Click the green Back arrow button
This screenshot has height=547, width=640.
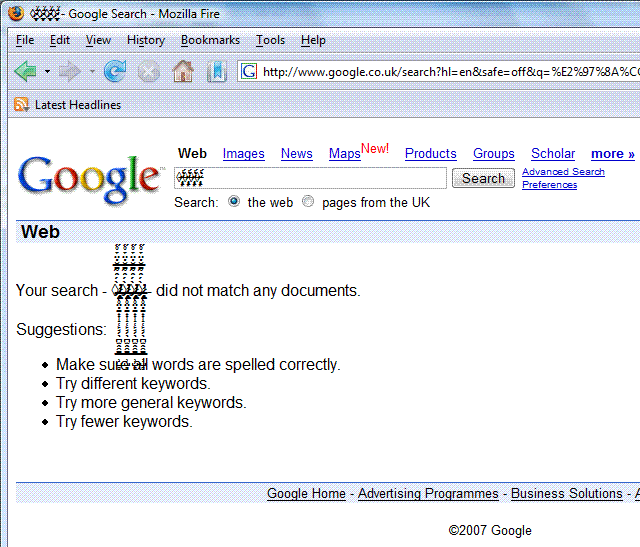click(x=26, y=71)
